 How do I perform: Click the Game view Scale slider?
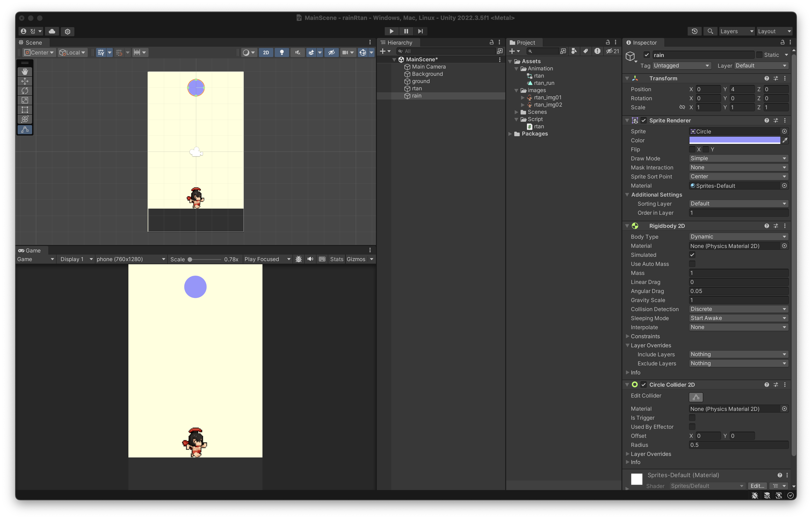pos(205,259)
